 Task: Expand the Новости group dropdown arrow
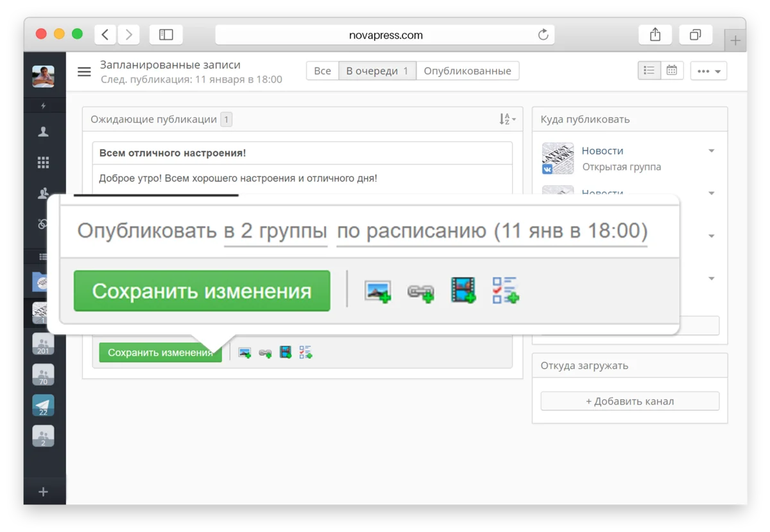(711, 151)
